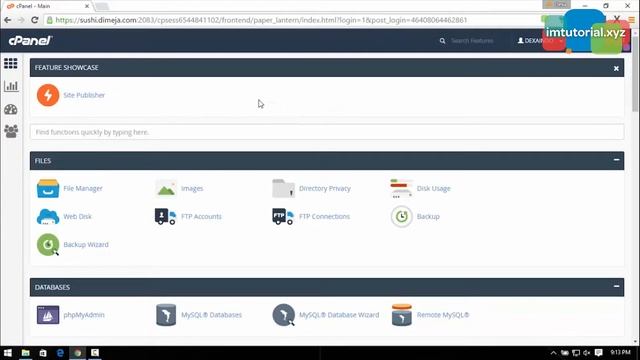
Task: Click the File Manager icon
Action: point(48,189)
